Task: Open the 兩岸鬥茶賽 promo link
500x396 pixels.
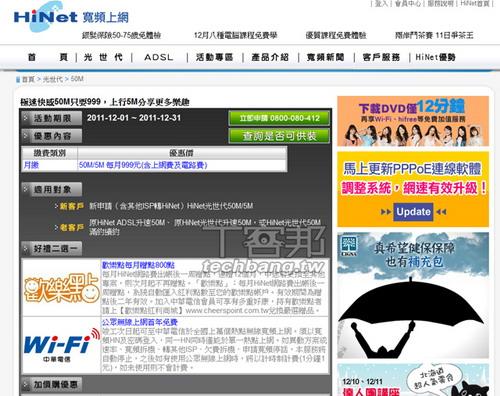Action: coord(434,35)
